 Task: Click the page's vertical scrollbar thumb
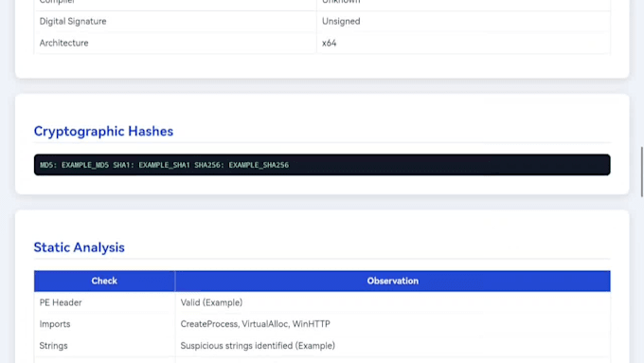(x=641, y=172)
